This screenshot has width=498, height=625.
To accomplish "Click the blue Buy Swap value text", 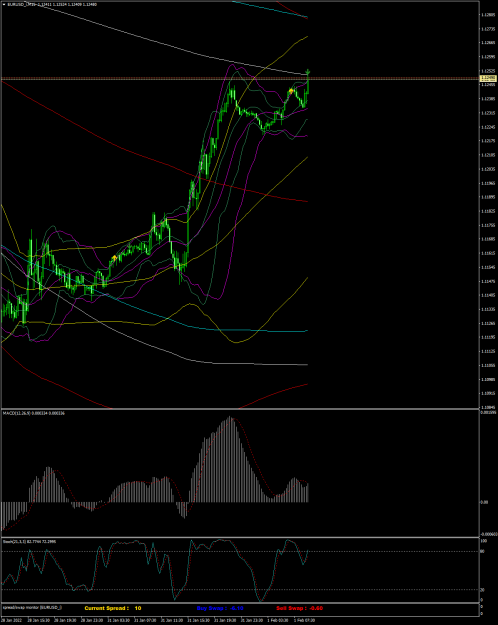I will coord(220,608).
